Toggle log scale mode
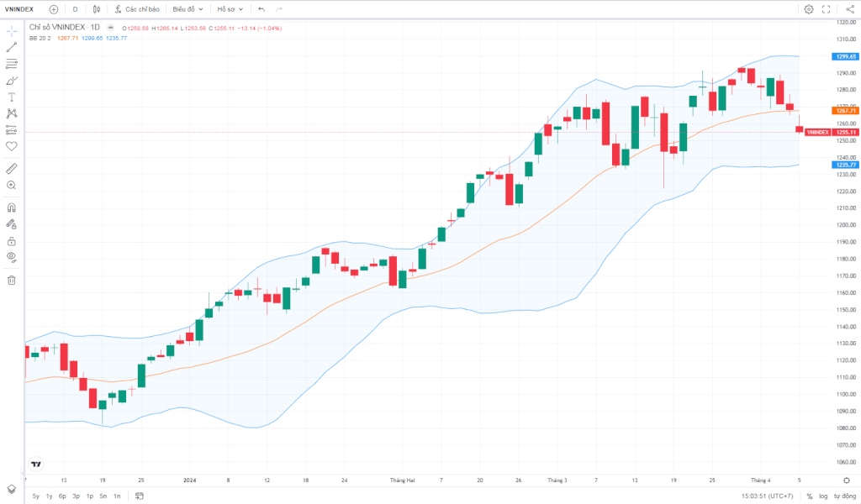 click(x=823, y=496)
